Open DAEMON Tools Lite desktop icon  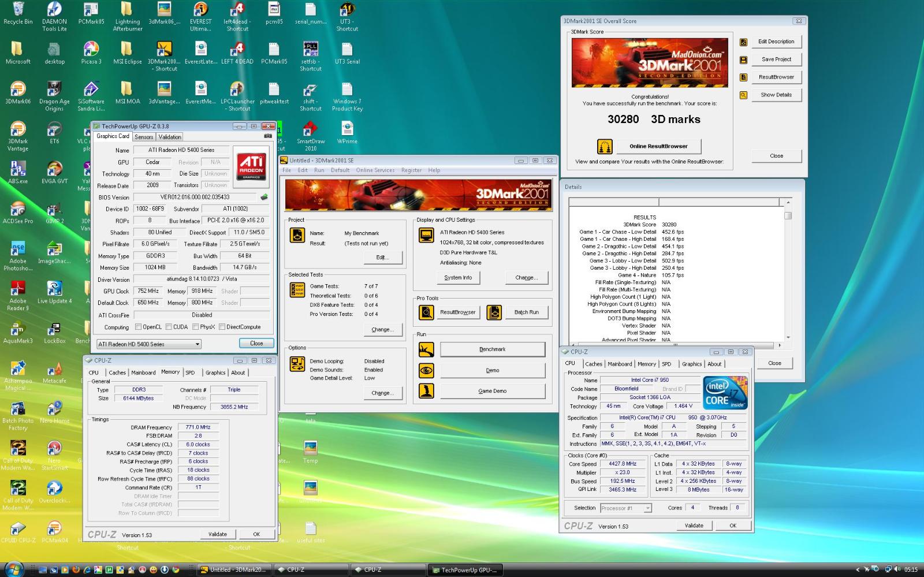coord(54,16)
